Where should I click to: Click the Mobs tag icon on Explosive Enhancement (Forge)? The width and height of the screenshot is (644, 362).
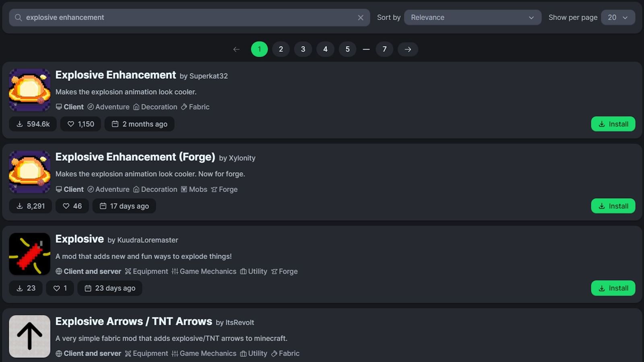[x=184, y=189]
